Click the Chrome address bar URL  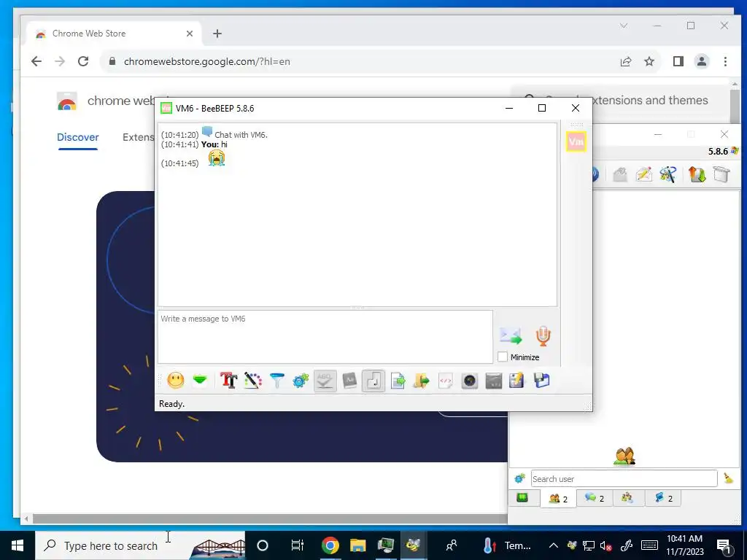[206, 61]
